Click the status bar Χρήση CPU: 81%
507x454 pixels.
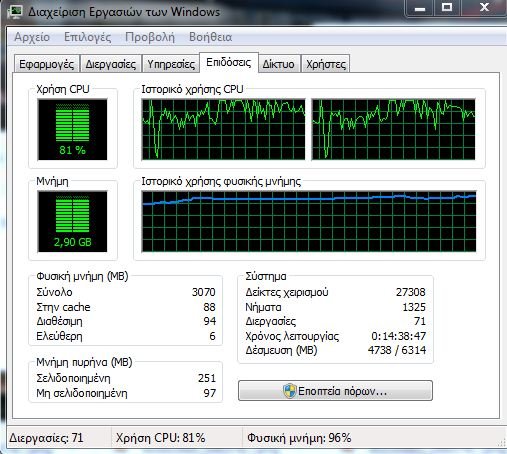[160, 438]
